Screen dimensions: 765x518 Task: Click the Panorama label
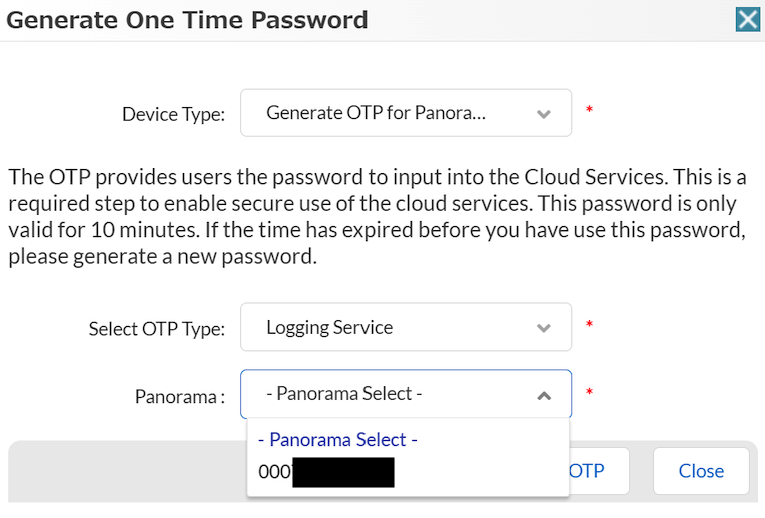coord(179,396)
